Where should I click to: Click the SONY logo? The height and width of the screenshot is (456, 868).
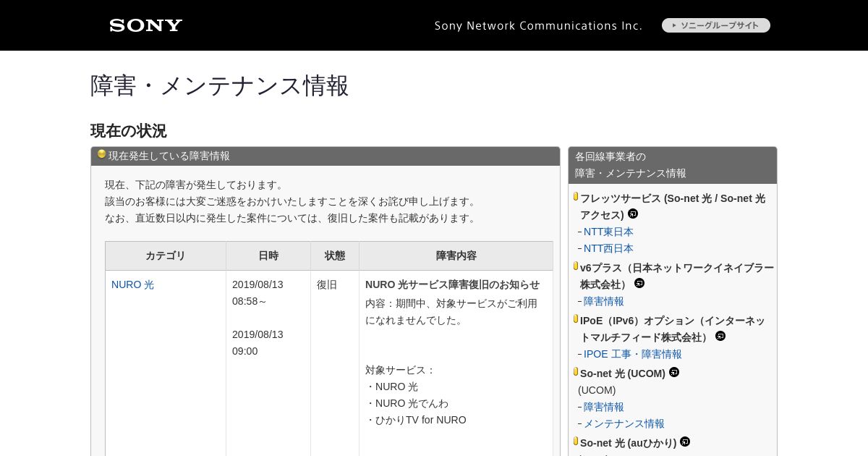pyautogui.click(x=146, y=25)
